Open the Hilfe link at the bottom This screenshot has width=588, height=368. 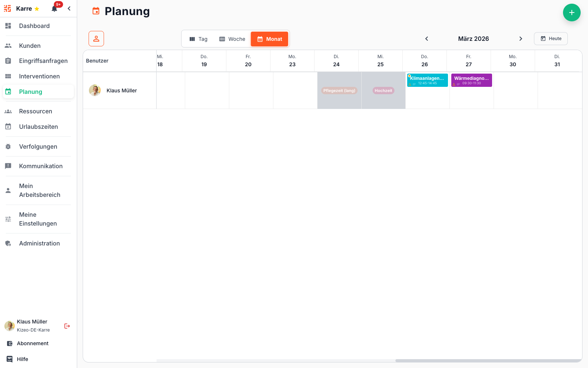pos(23,359)
